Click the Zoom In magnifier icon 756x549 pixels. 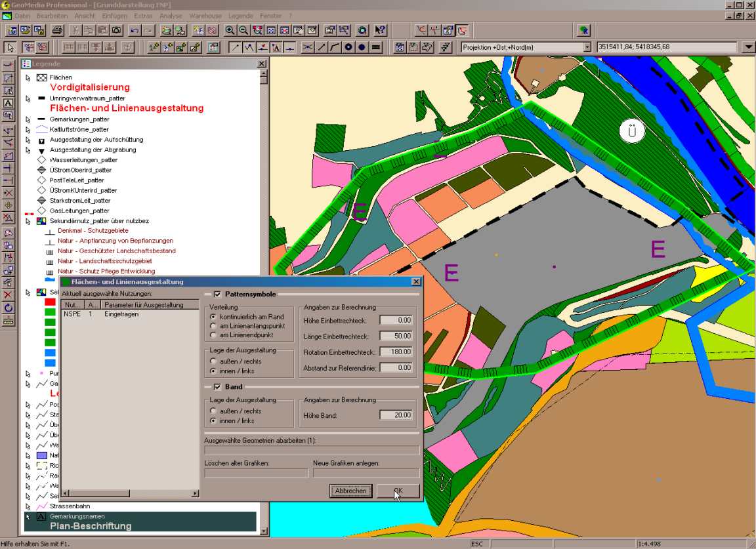230,30
